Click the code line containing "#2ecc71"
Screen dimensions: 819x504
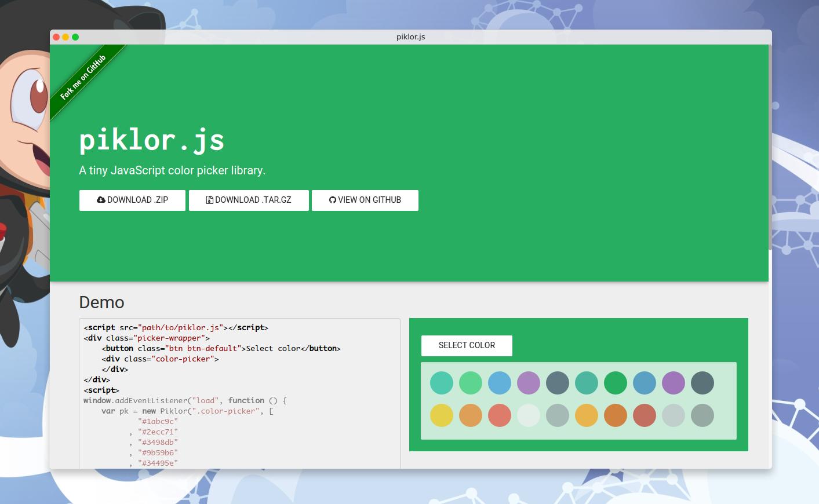(x=154, y=432)
